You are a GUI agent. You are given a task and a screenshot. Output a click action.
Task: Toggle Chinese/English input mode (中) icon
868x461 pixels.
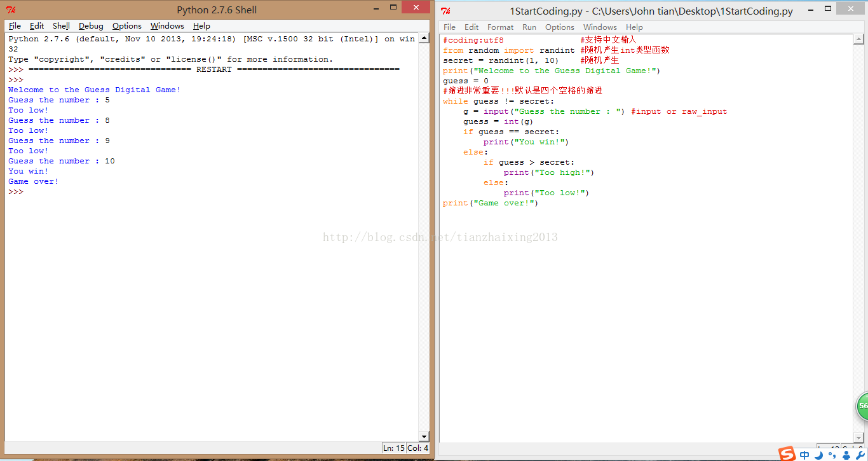805,455
